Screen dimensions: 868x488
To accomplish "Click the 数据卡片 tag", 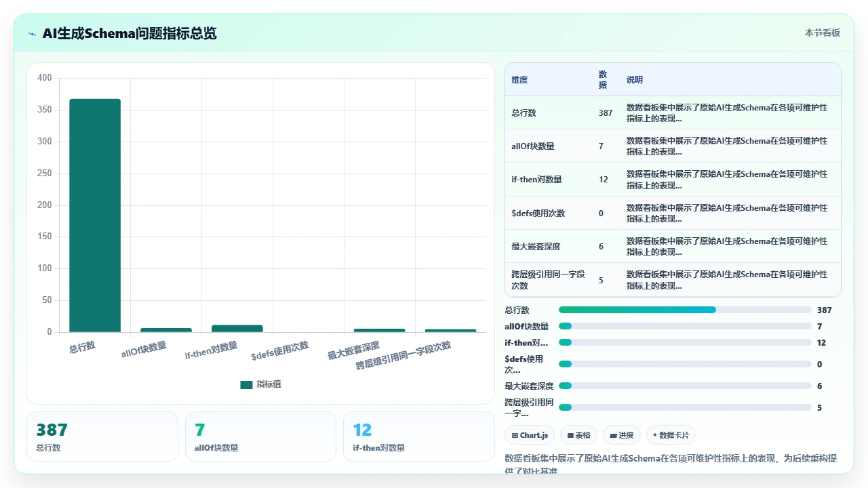I will coord(671,435).
